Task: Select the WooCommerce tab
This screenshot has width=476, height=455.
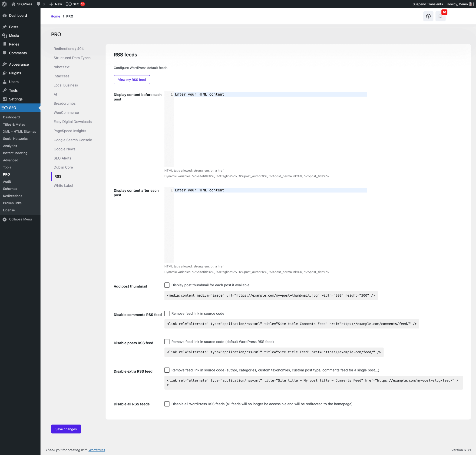Action: (66, 113)
